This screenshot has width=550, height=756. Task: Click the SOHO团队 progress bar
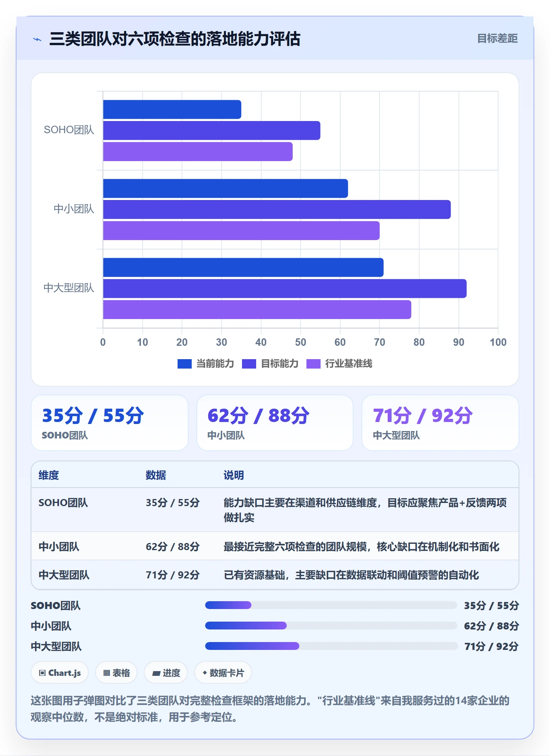[331, 605]
